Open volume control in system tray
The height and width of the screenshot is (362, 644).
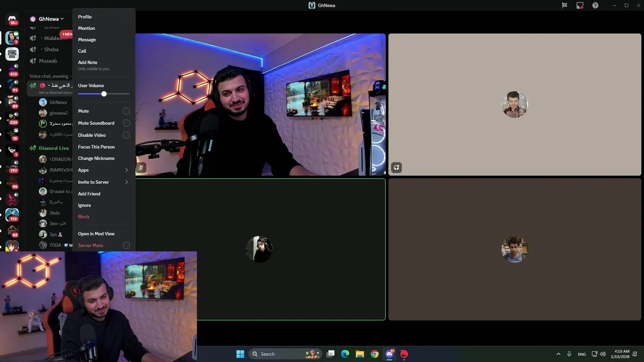click(x=603, y=354)
